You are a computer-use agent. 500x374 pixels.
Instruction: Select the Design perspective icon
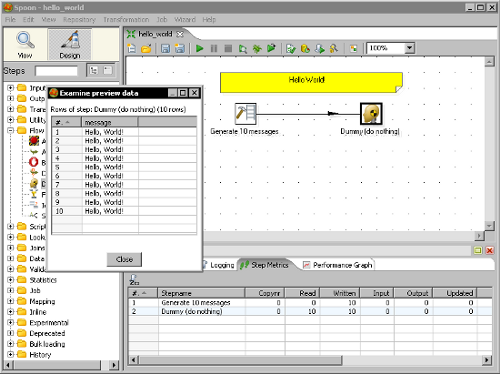(70, 44)
